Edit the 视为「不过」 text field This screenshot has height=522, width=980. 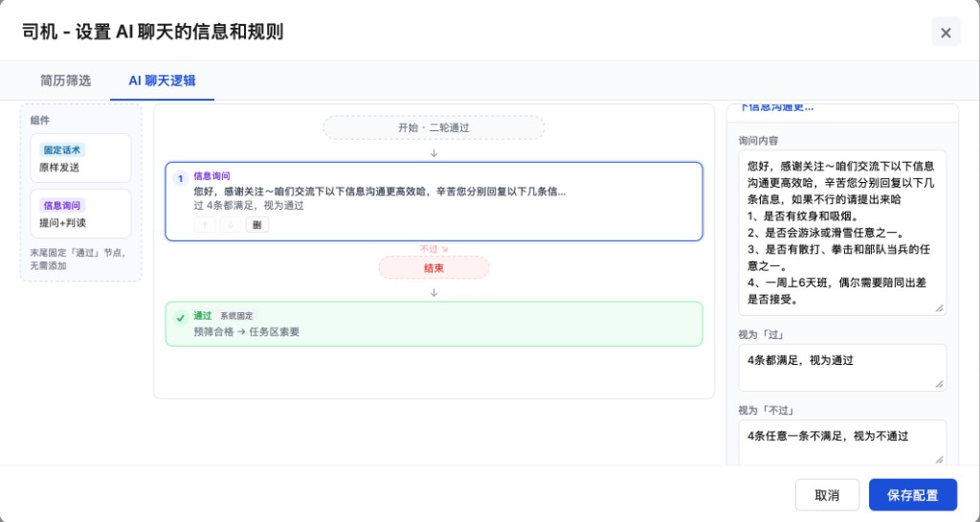coord(842,443)
